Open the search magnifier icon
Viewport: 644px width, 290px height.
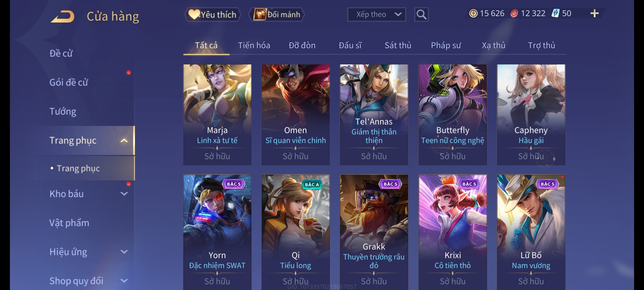click(421, 15)
